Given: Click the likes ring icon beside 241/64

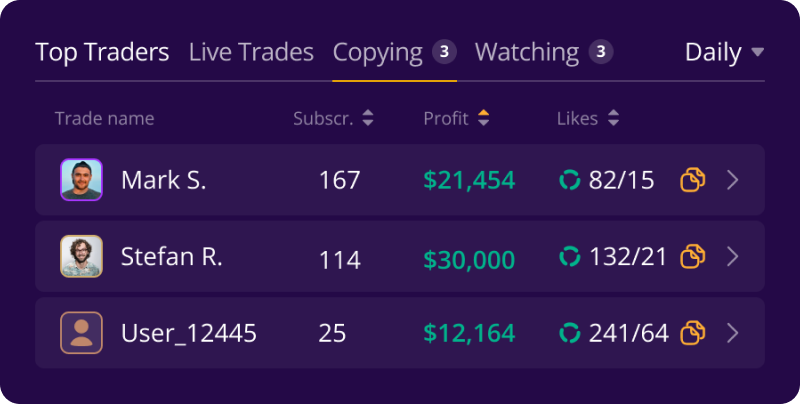Looking at the screenshot, I should click(x=569, y=333).
